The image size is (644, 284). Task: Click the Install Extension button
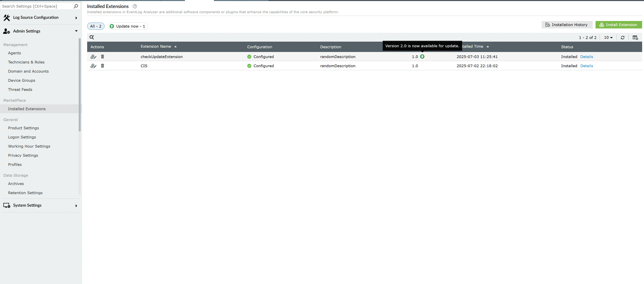tap(618, 25)
